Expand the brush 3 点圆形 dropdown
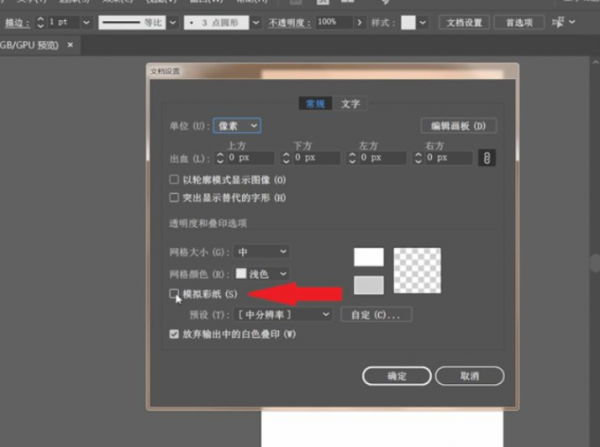The height and width of the screenshot is (447, 600). point(256,23)
